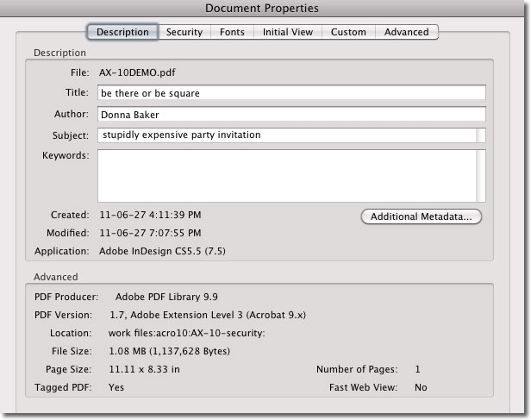
Task: Switch to the Description tab
Action: 122,32
